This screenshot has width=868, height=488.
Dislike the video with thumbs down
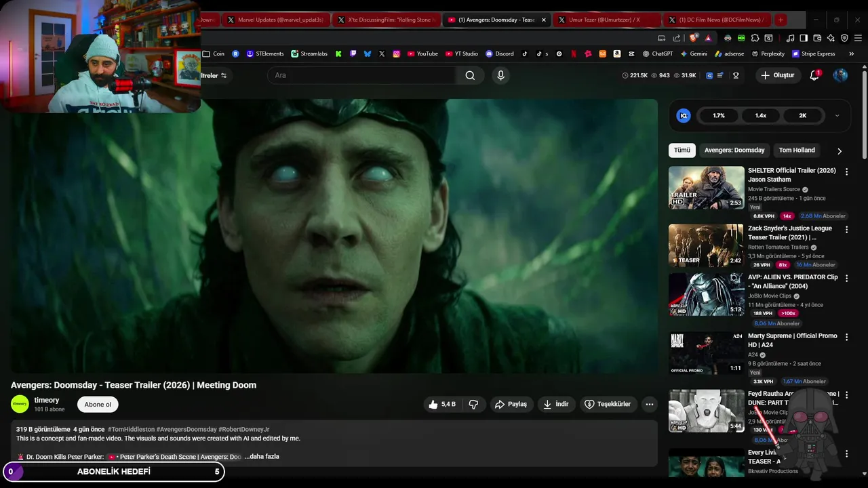tap(473, 405)
